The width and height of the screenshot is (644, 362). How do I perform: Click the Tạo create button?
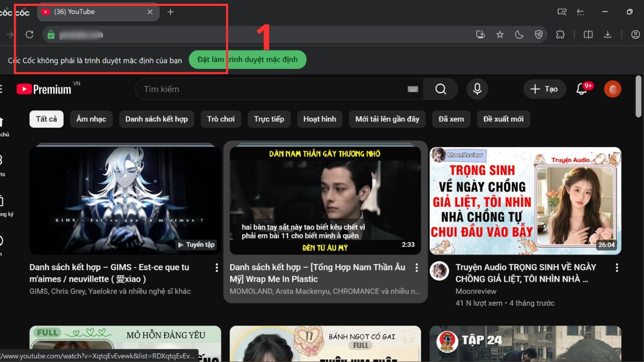coord(544,89)
